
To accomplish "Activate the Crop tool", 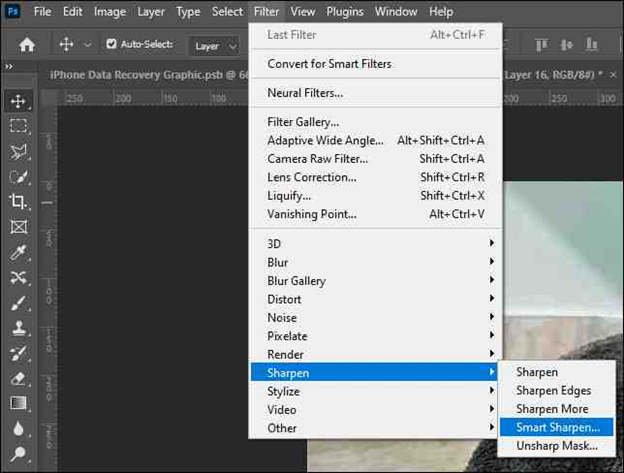I will tap(18, 201).
